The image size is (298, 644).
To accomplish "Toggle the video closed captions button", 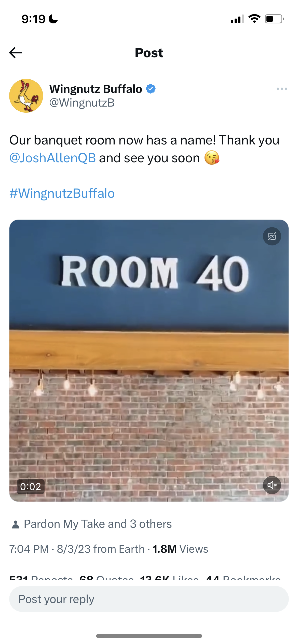I will (x=272, y=236).
